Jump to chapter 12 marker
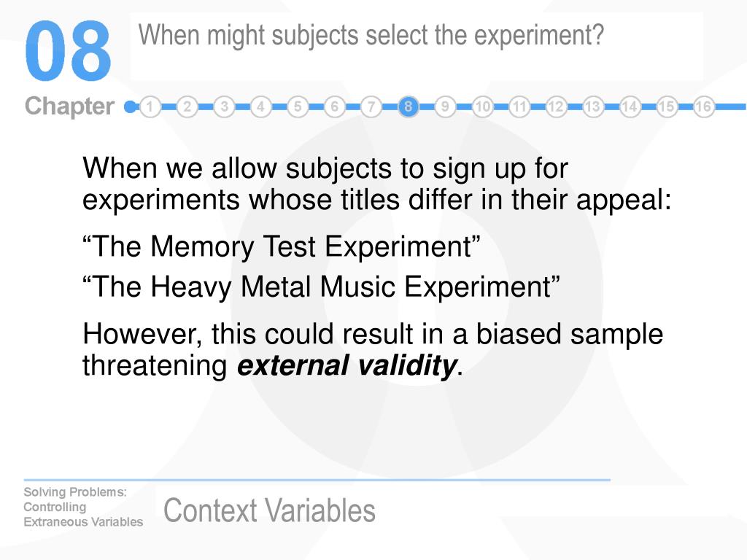 click(555, 106)
